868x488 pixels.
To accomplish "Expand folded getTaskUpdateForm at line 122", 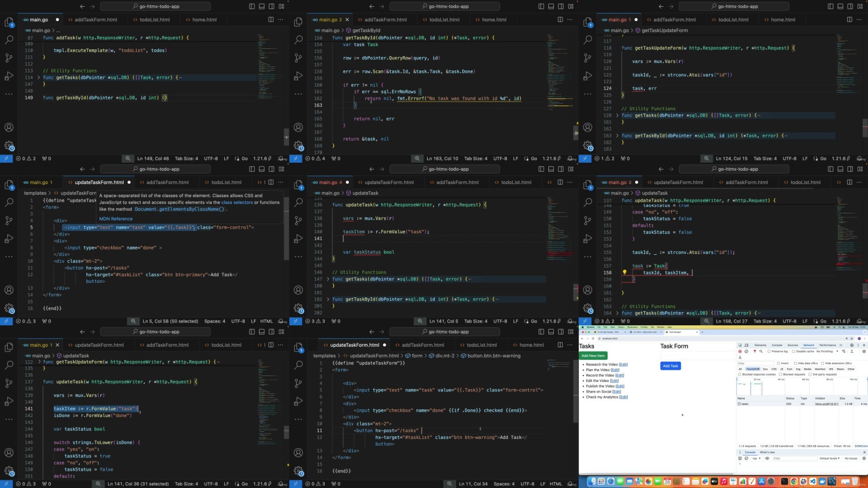I will (x=39, y=362).
